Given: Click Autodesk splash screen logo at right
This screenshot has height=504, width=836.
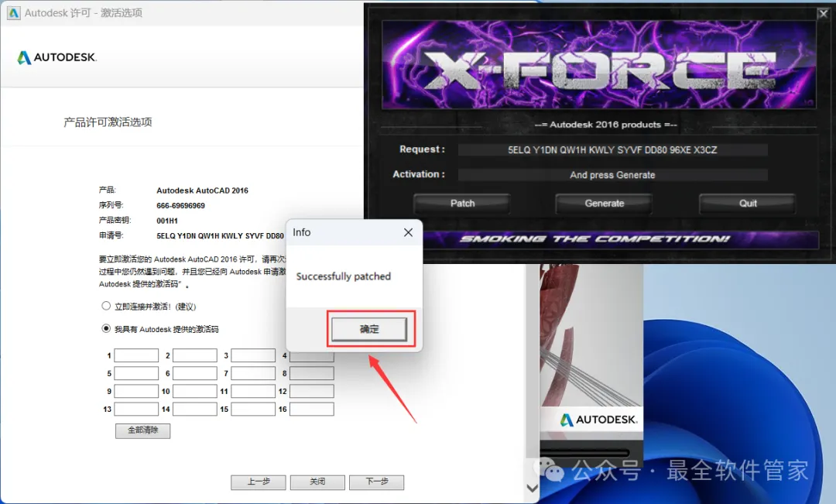Looking at the screenshot, I should (598, 420).
